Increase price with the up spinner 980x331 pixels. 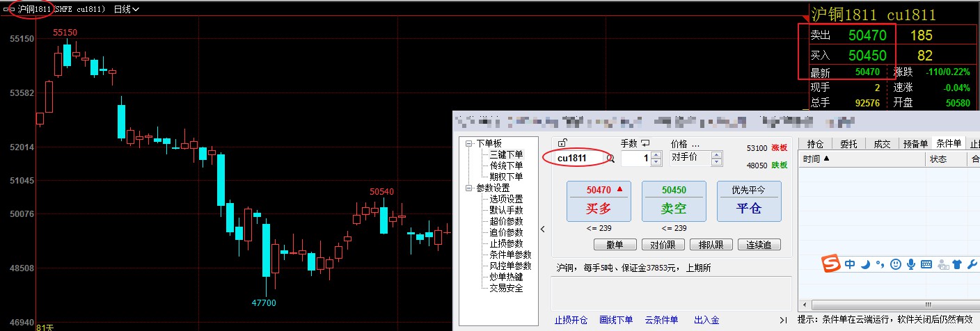(717, 154)
